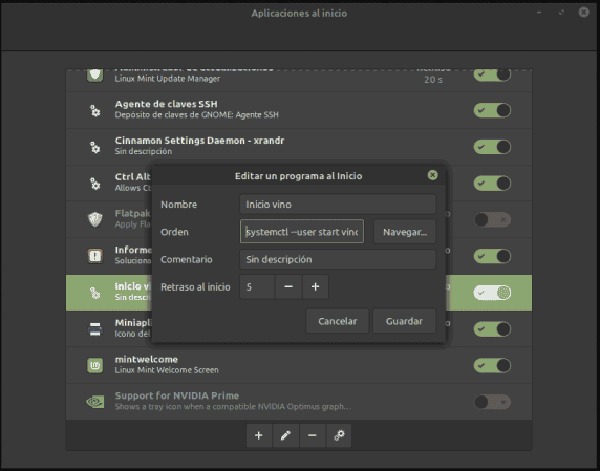Click the Linux Mint Update Manager description text
This screenshot has height=471, width=600.
click(x=167, y=79)
